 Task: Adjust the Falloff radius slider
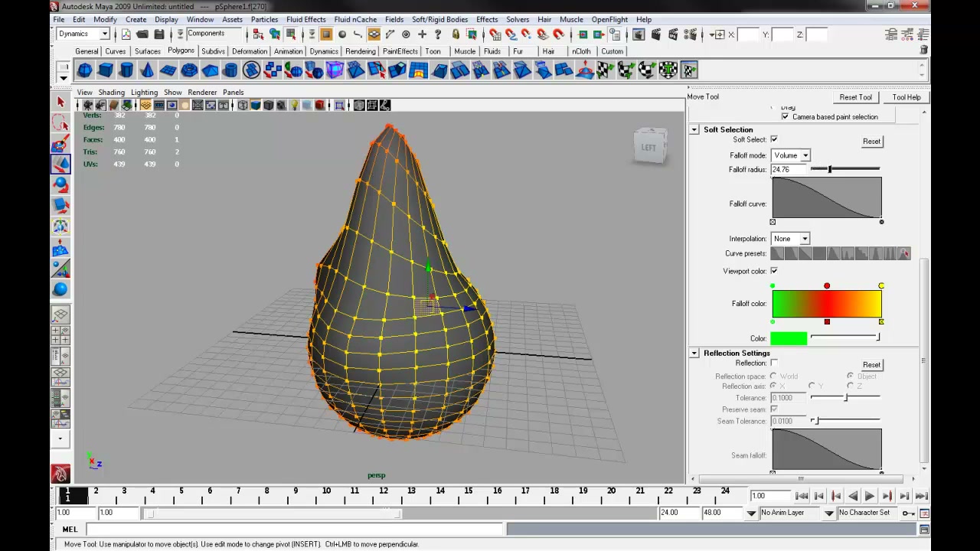click(830, 169)
